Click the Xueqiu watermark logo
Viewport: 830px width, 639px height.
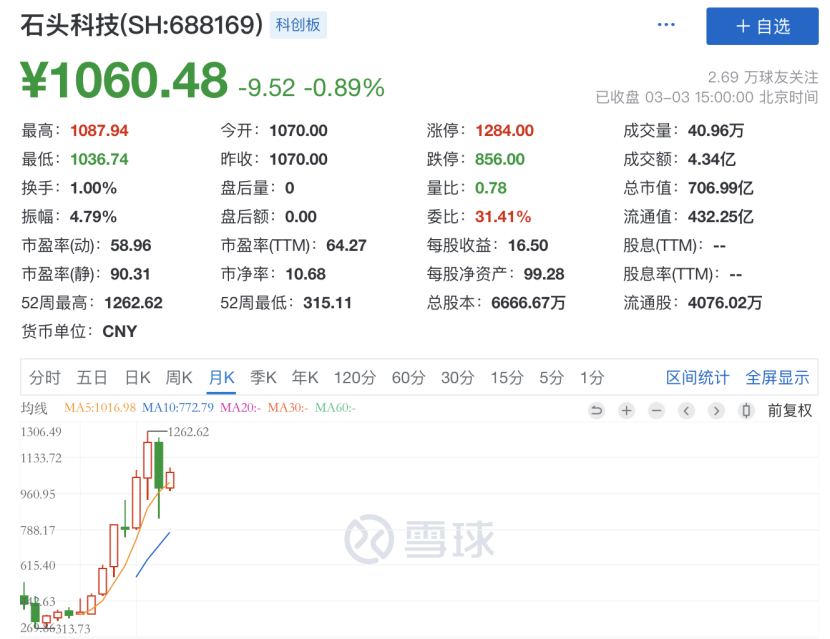[420, 540]
